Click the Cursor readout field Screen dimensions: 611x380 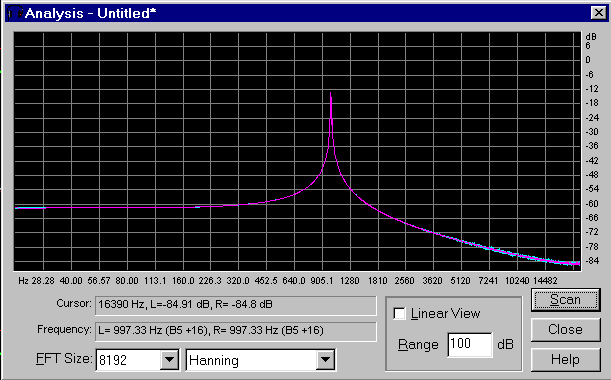(x=236, y=305)
